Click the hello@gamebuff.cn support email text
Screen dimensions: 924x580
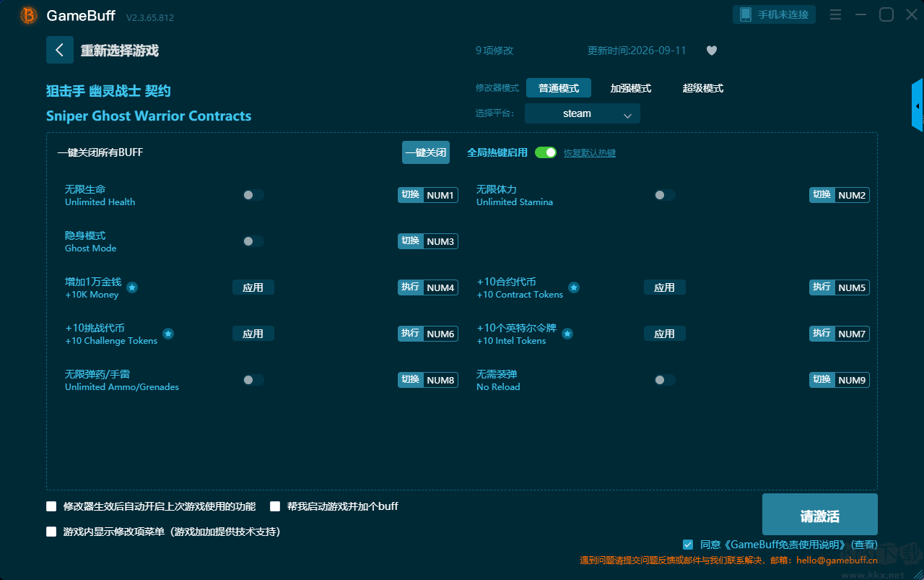(837, 560)
